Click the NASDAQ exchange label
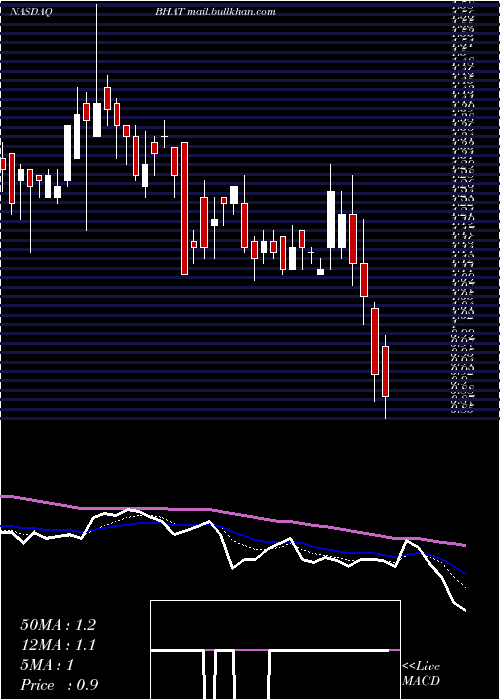Screen dimensions: 500x700 tap(31, 12)
